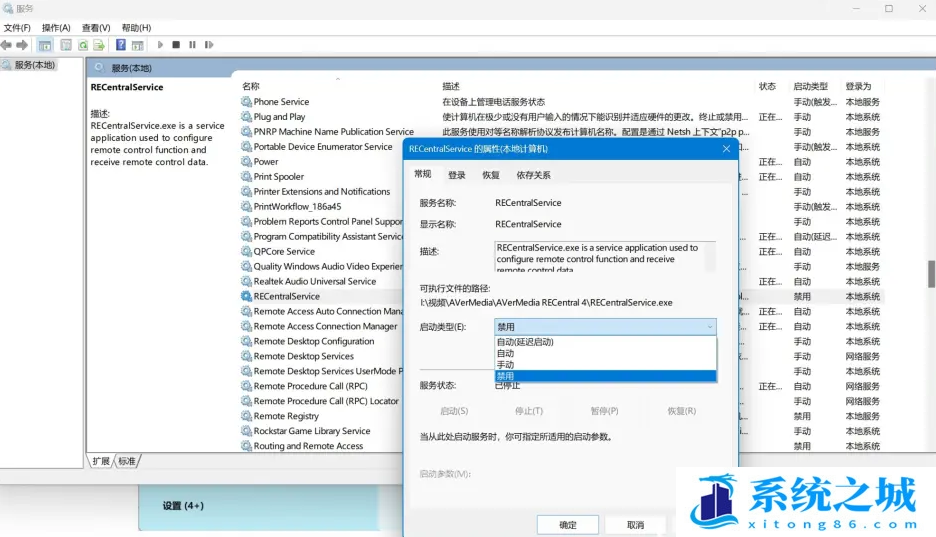Select Realtek Audio Universal Service row
This screenshot has height=537, width=936.
pos(315,281)
